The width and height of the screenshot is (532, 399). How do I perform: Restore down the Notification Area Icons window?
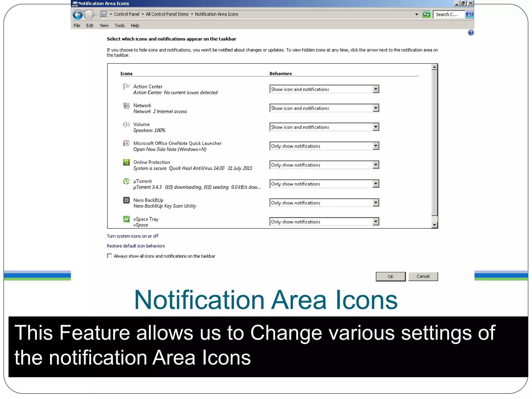click(x=463, y=3)
